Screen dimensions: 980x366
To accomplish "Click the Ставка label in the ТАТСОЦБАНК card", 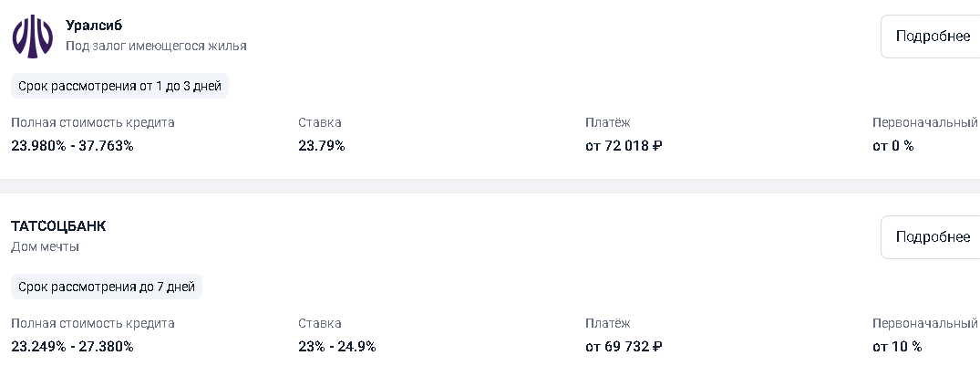I will (x=319, y=323).
